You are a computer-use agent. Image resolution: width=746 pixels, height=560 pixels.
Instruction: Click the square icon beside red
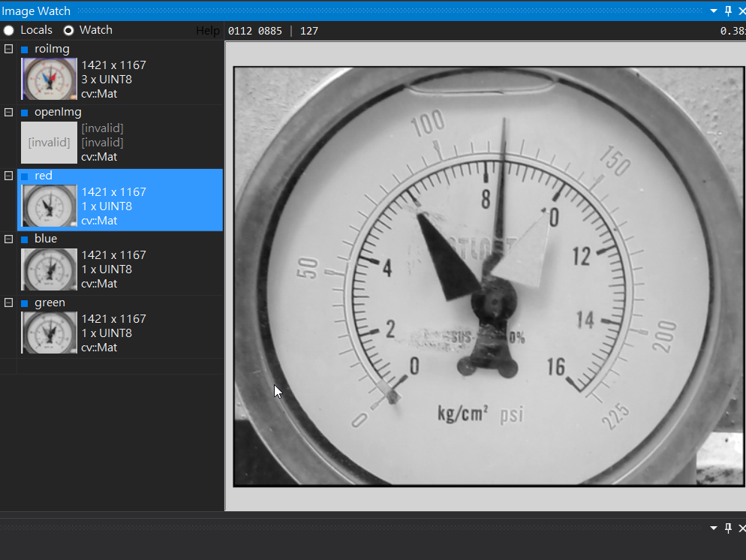[25, 176]
